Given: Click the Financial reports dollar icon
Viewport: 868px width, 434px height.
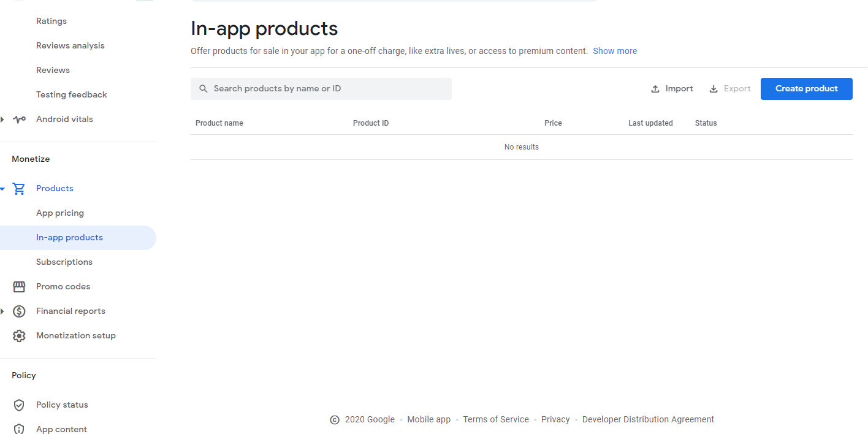Looking at the screenshot, I should 19,311.
